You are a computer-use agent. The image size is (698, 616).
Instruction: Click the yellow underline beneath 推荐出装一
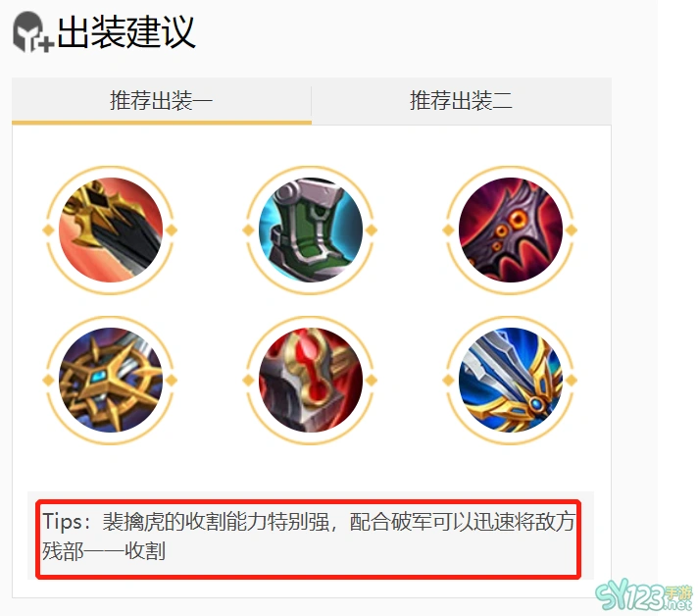coord(161,123)
